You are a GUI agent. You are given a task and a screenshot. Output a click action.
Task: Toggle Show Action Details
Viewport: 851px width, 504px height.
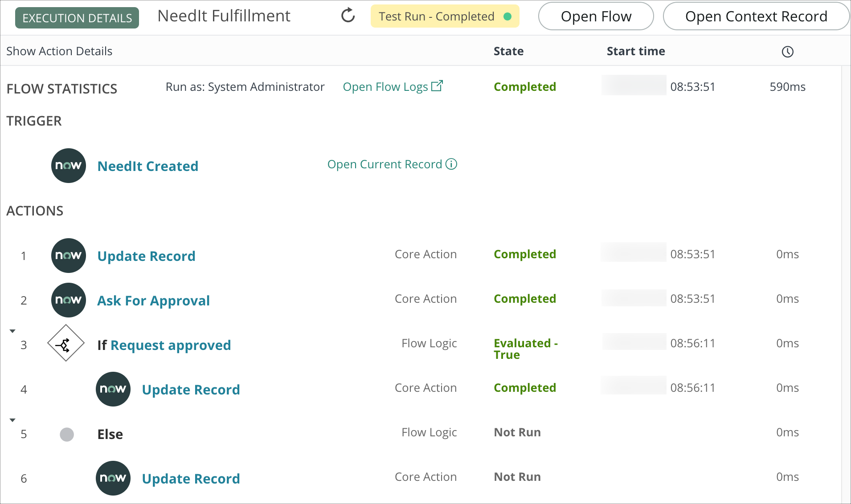(59, 51)
